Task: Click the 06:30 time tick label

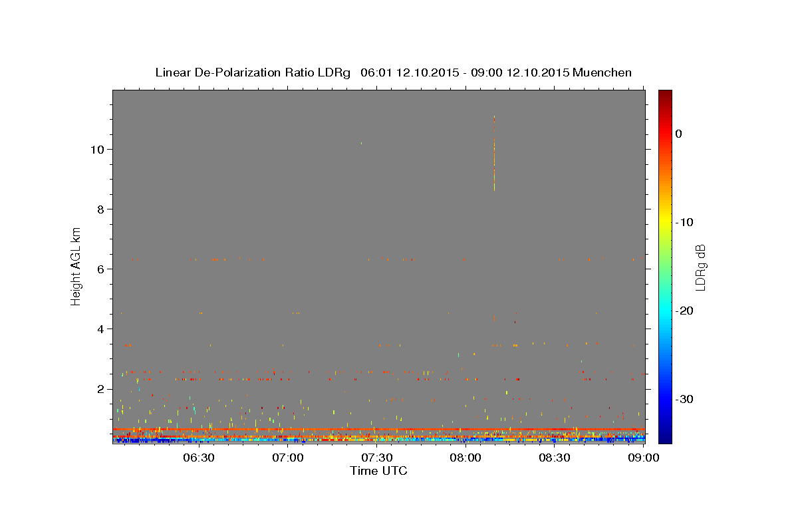Action: (x=198, y=458)
